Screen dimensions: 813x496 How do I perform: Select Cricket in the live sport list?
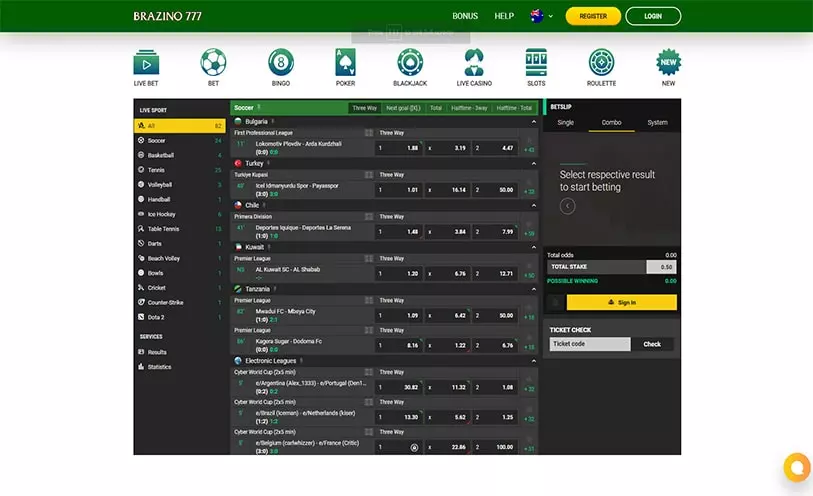tap(179, 288)
